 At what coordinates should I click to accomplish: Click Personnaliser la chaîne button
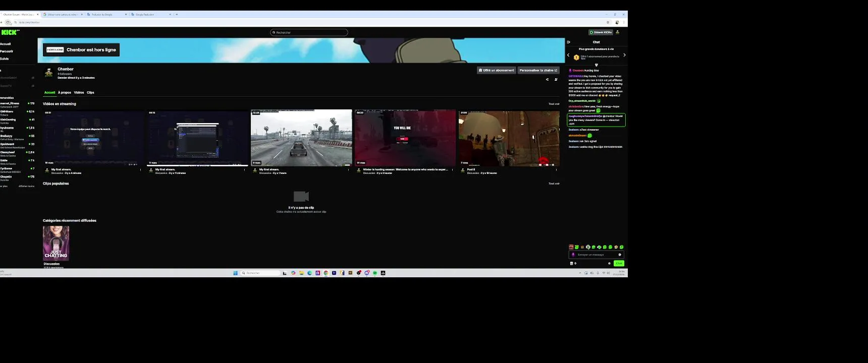pyautogui.click(x=538, y=70)
